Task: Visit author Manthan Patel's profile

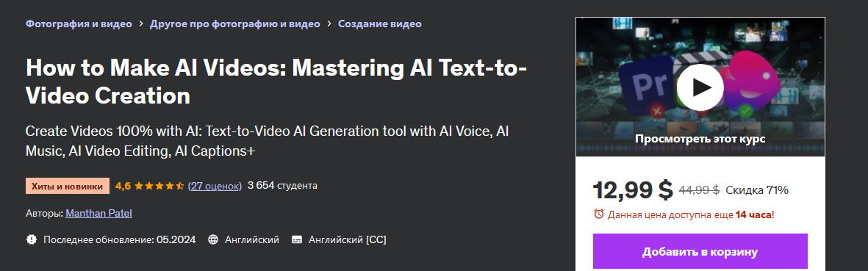Action: click(99, 213)
